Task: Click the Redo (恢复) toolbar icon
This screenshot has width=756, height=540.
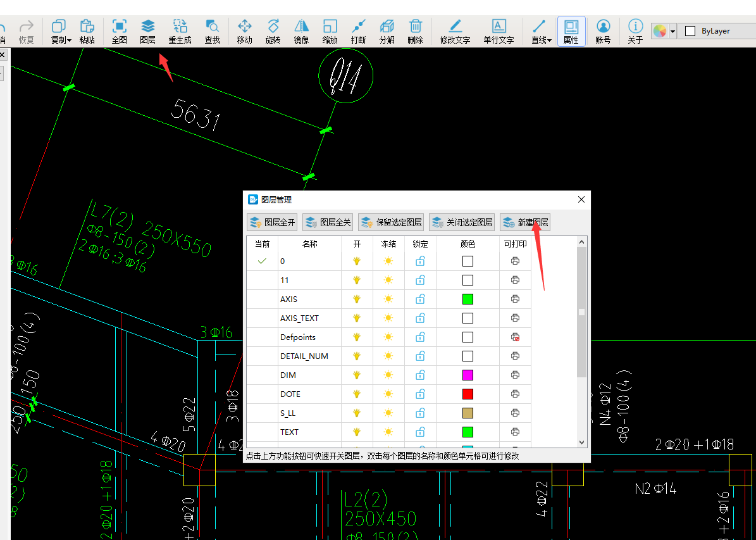Action: click(x=27, y=32)
